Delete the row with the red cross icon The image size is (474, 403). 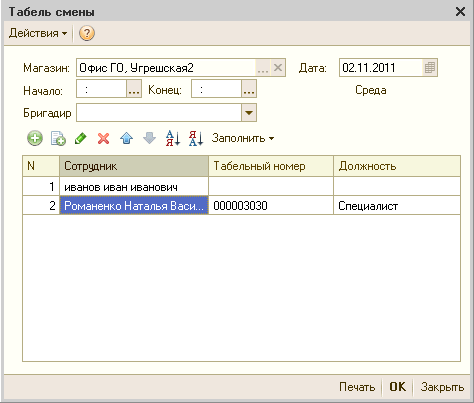(x=104, y=138)
